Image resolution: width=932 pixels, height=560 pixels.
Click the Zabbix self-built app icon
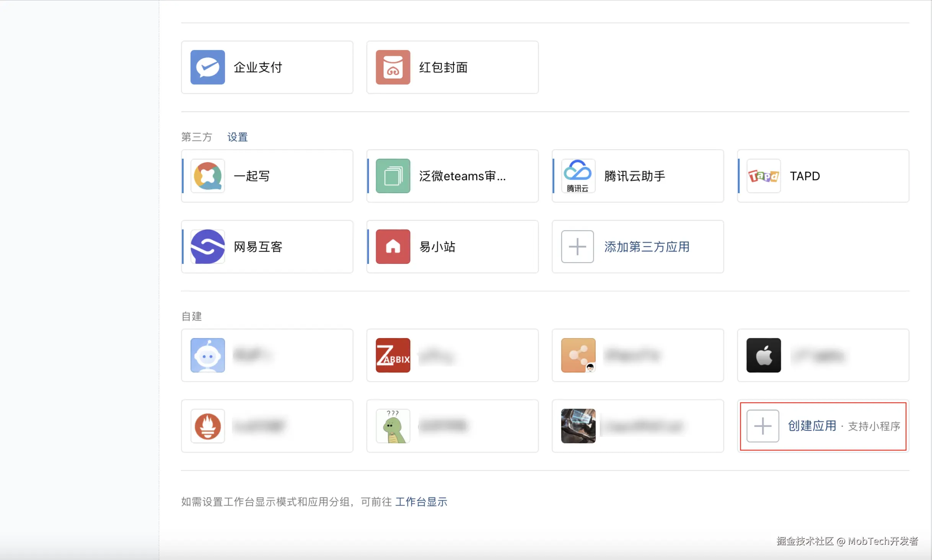coord(393,355)
